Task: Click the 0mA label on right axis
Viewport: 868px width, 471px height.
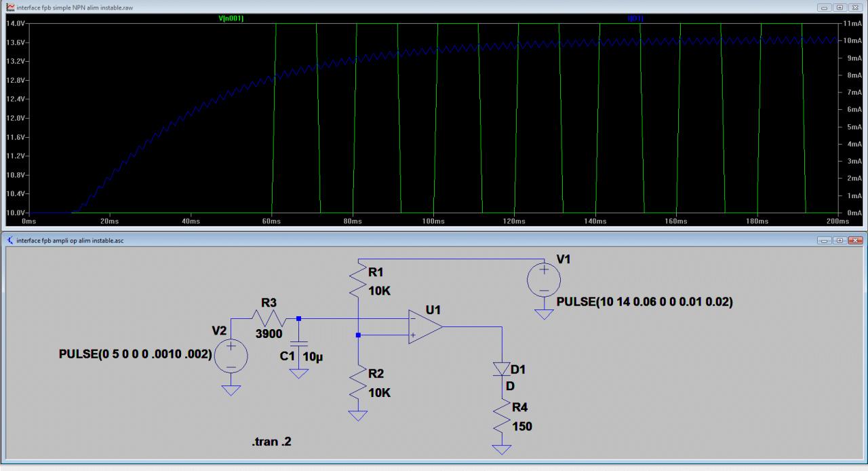Action: point(854,212)
